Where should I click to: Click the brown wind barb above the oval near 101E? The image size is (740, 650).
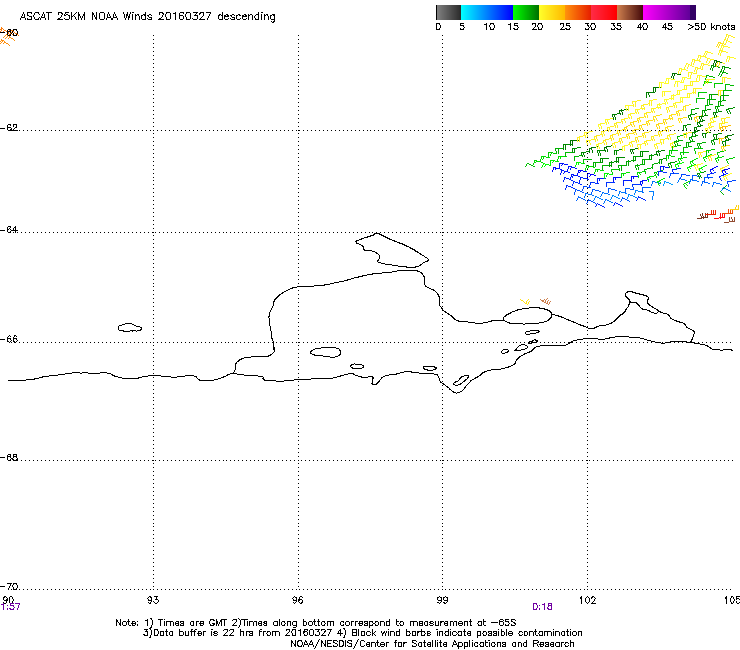(546, 301)
